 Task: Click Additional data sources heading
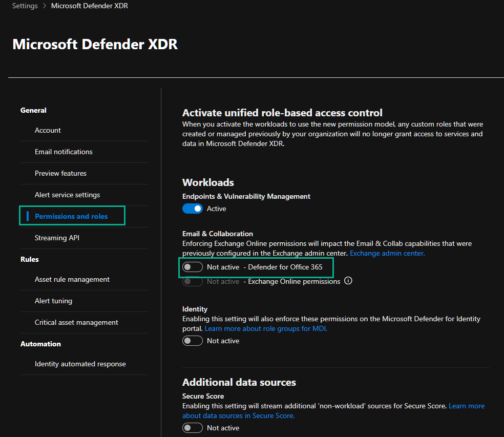(x=239, y=382)
